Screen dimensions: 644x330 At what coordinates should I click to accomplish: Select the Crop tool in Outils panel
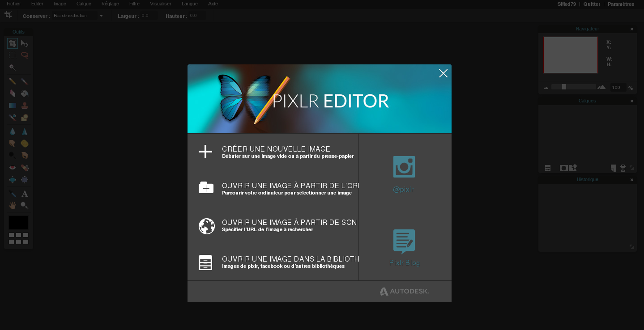coord(13,43)
